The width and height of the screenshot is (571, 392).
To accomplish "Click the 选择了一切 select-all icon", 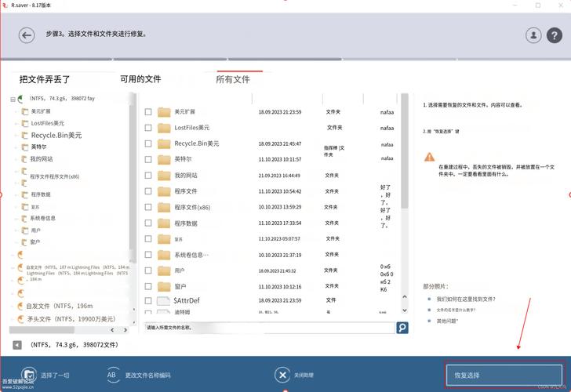I will pyautogui.click(x=29, y=375).
